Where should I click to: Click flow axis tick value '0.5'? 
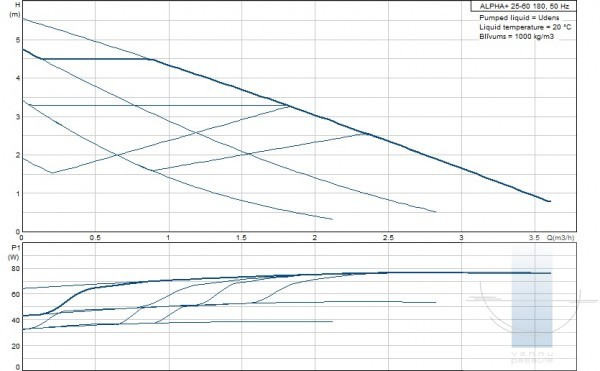[x=95, y=238]
